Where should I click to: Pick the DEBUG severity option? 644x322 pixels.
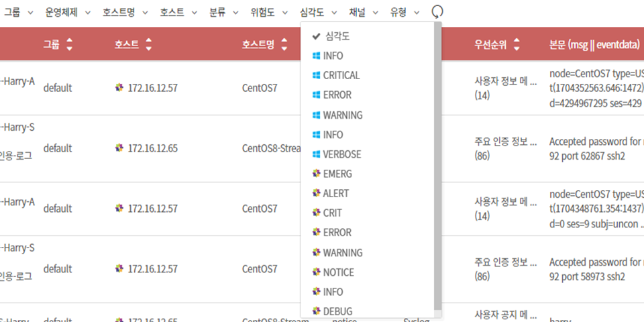337,311
